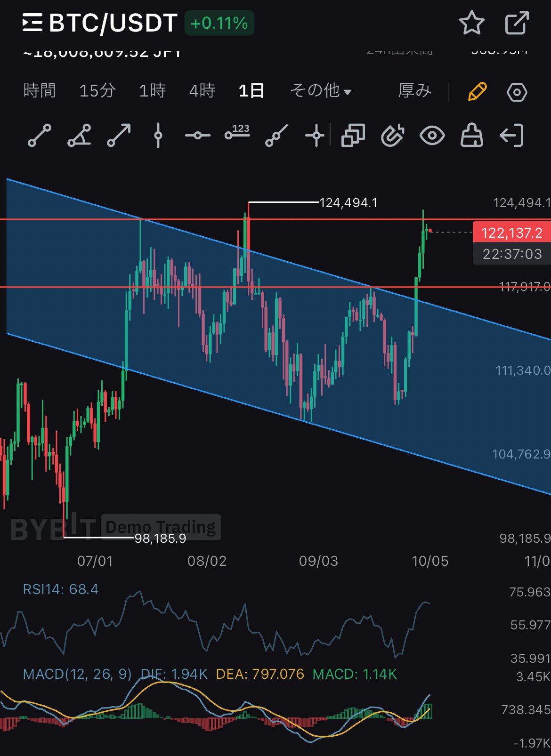Select the vertical line drawing tool
551x756 pixels.
coord(158,136)
